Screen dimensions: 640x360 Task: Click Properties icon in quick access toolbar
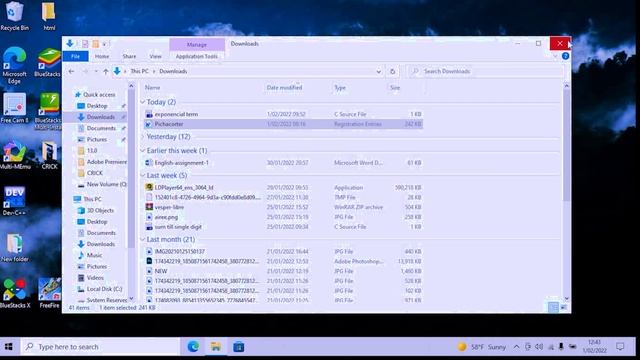(x=85, y=44)
